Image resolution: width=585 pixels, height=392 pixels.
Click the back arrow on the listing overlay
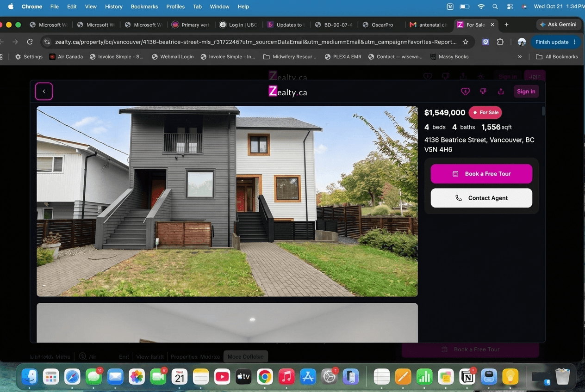[44, 92]
